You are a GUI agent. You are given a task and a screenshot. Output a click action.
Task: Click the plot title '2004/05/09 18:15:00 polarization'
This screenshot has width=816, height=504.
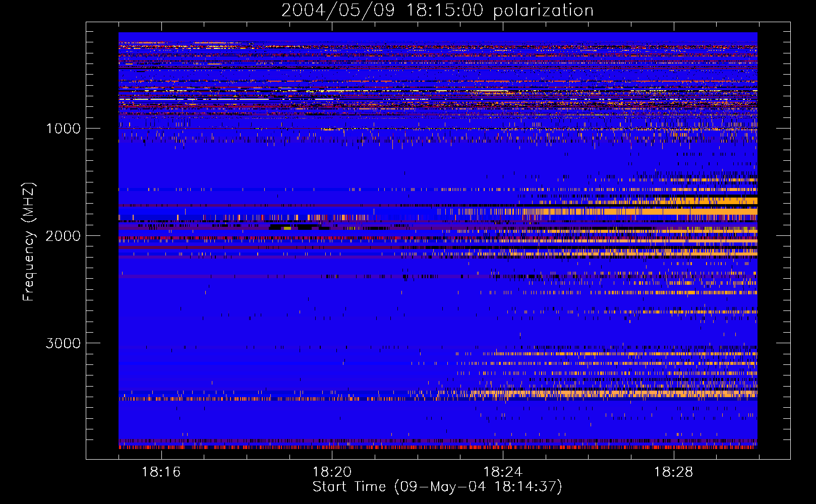[x=437, y=11]
